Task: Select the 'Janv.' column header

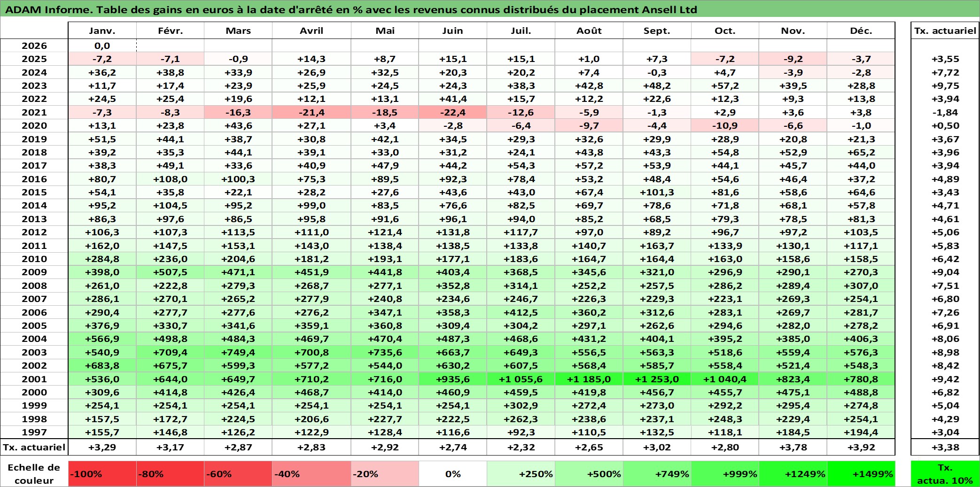Action: point(102,31)
